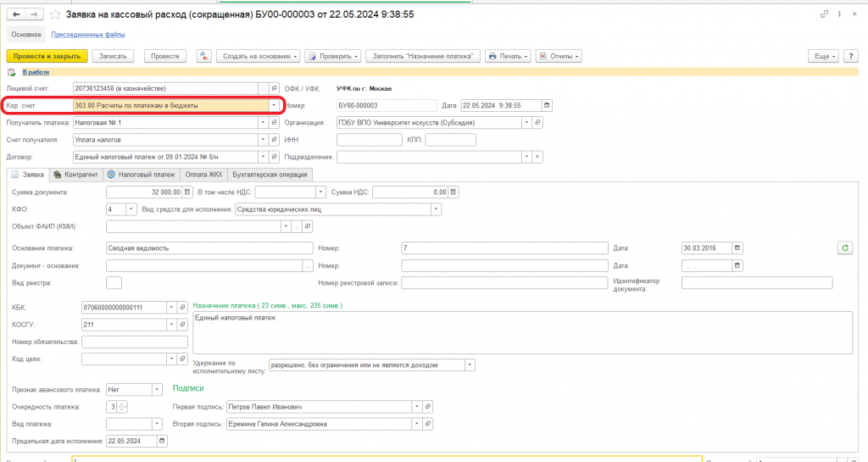Focus the Назначение платежа text area

[x=522, y=332]
